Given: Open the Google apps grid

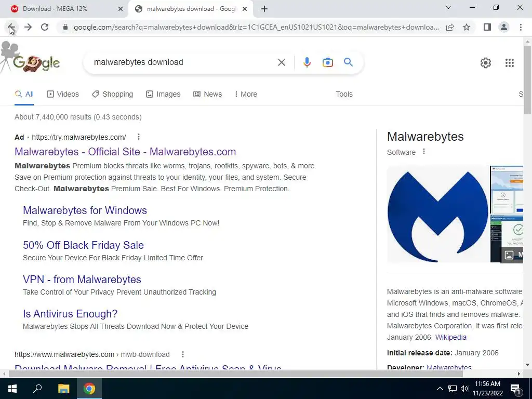Looking at the screenshot, I should pyautogui.click(x=509, y=63).
